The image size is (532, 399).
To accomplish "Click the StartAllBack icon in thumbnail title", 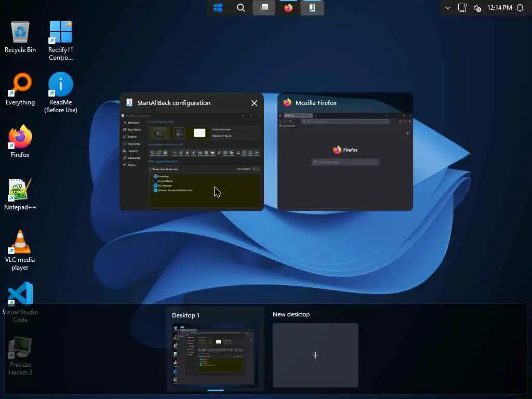I will (x=129, y=102).
